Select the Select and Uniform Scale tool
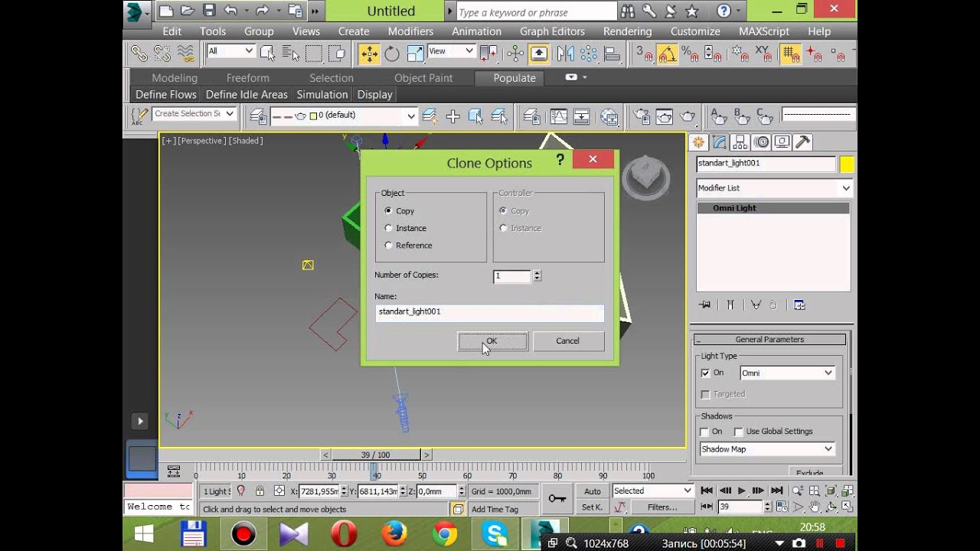Screen dimensions: 980x551 (415, 54)
